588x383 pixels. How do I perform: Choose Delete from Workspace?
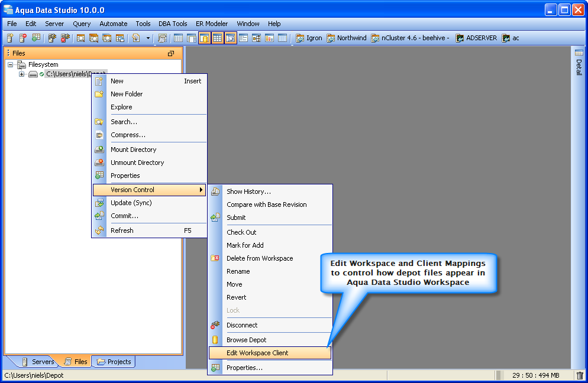click(270, 258)
